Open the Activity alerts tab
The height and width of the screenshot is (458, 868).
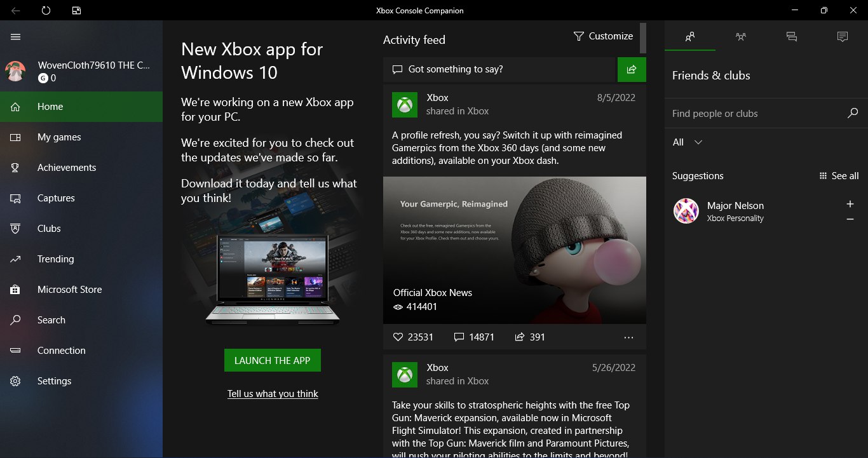click(843, 37)
